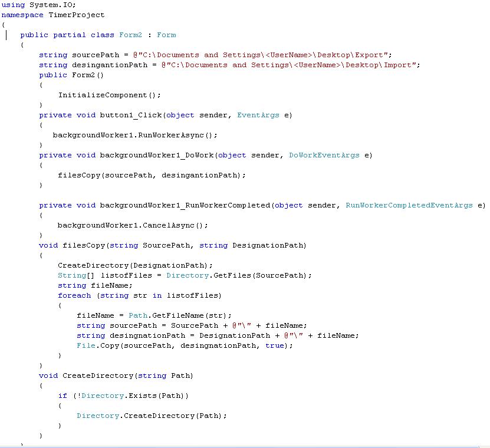Viewport: 490px width, 448px height.
Task: Click the 'button1_Click' method name
Action: tap(131, 115)
